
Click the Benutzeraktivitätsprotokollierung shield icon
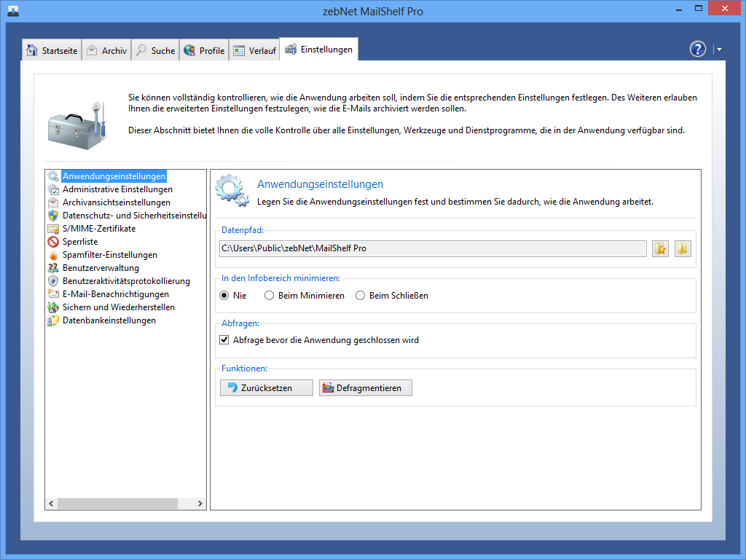click(x=53, y=281)
